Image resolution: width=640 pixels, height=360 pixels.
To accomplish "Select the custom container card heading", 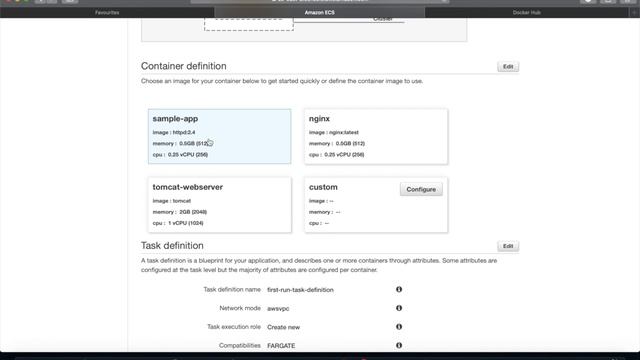I will point(323,187).
